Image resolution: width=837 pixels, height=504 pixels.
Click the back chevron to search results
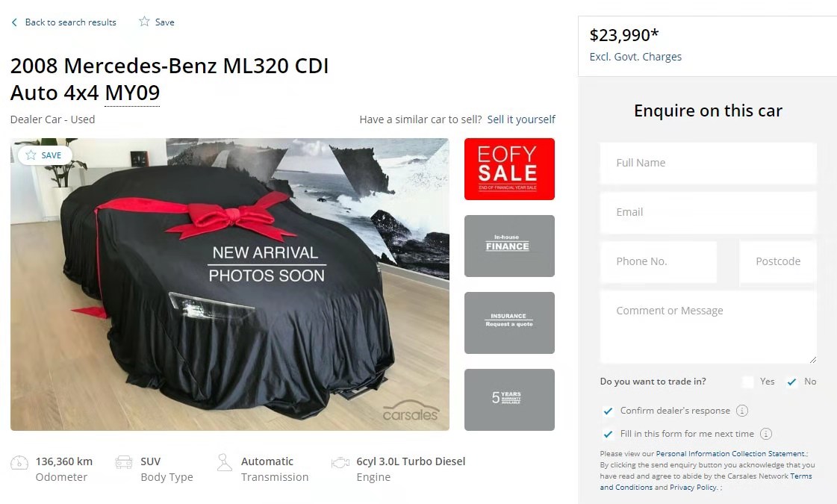click(14, 22)
